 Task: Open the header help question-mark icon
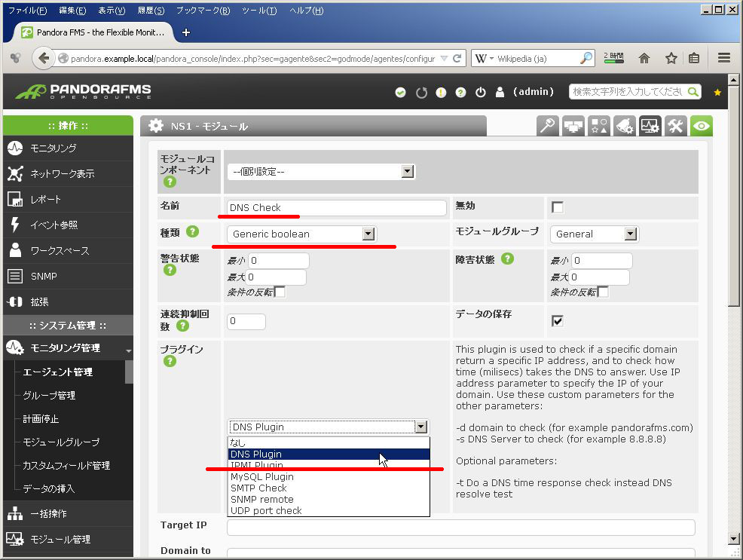click(460, 93)
